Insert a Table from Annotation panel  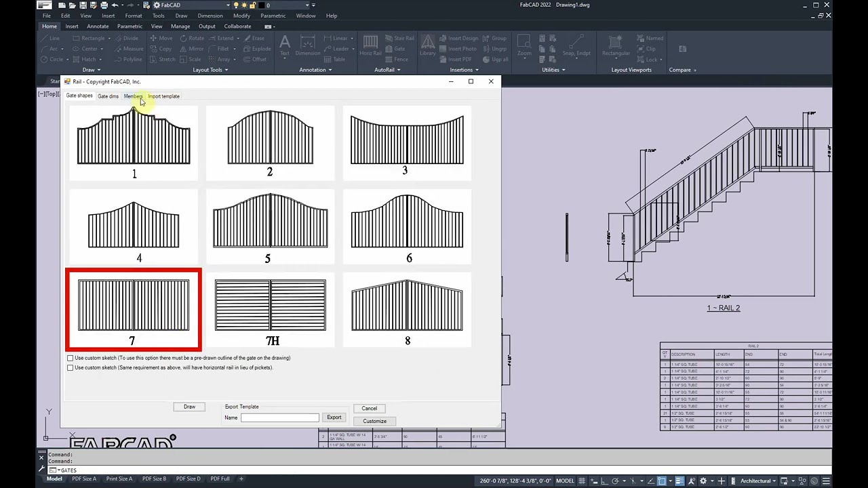[x=335, y=59]
